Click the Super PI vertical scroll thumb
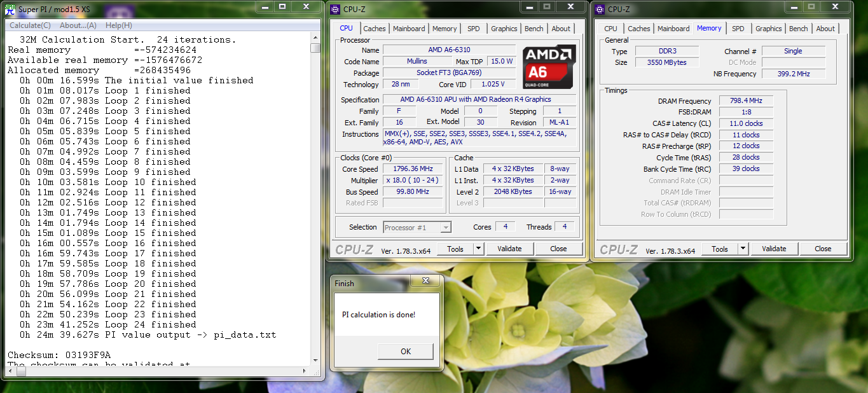The image size is (868, 393). point(315,48)
